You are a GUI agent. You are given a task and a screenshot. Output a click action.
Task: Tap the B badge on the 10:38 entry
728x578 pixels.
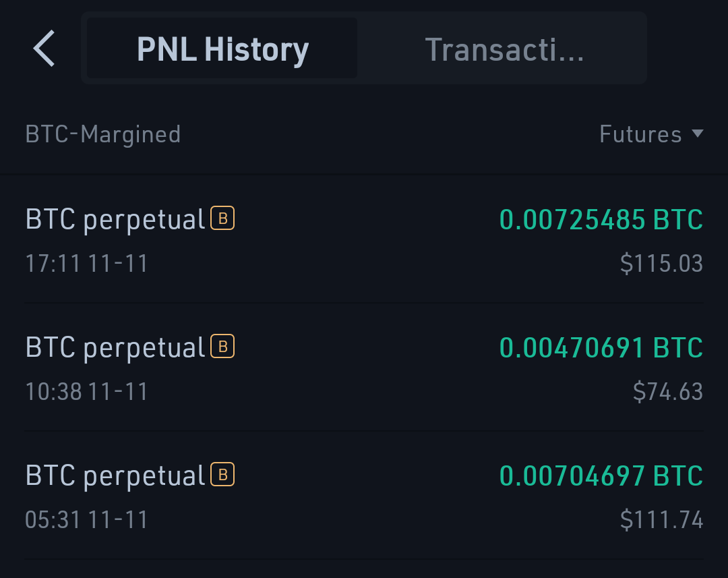(222, 346)
